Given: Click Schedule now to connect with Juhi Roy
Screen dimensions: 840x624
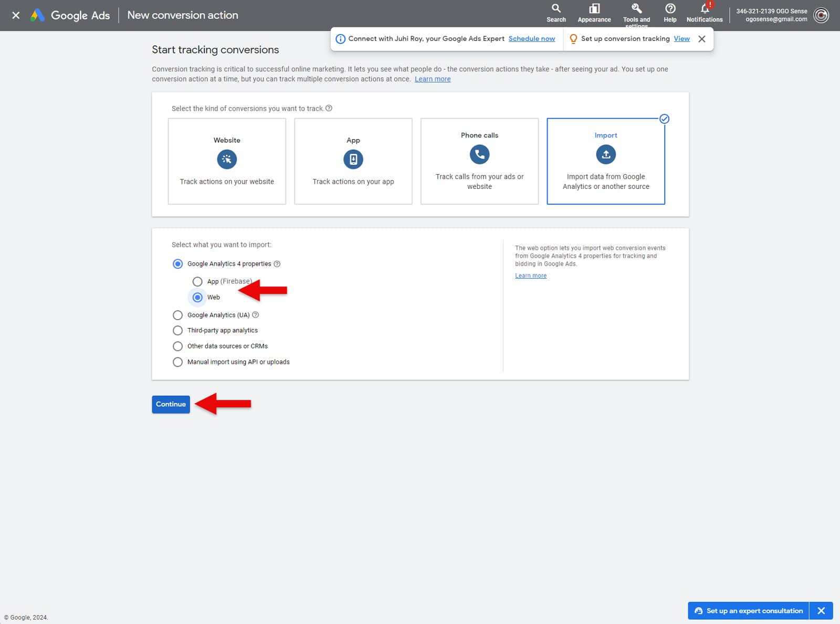Looking at the screenshot, I should coord(531,38).
